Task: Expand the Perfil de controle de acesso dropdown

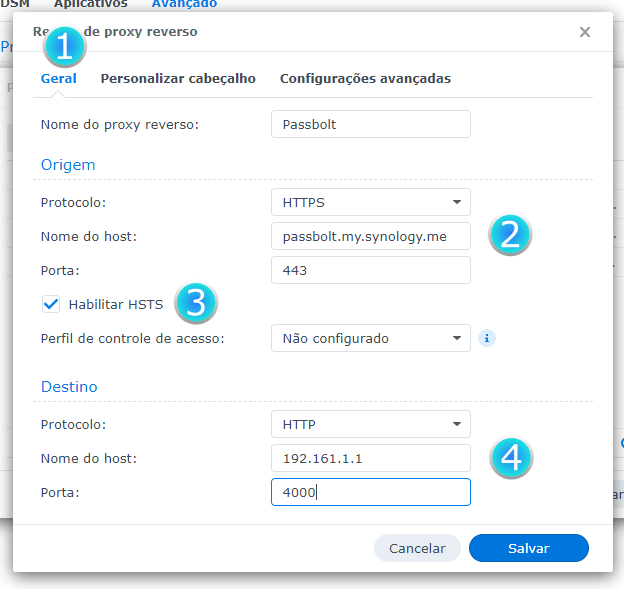Action: [370, 338]
